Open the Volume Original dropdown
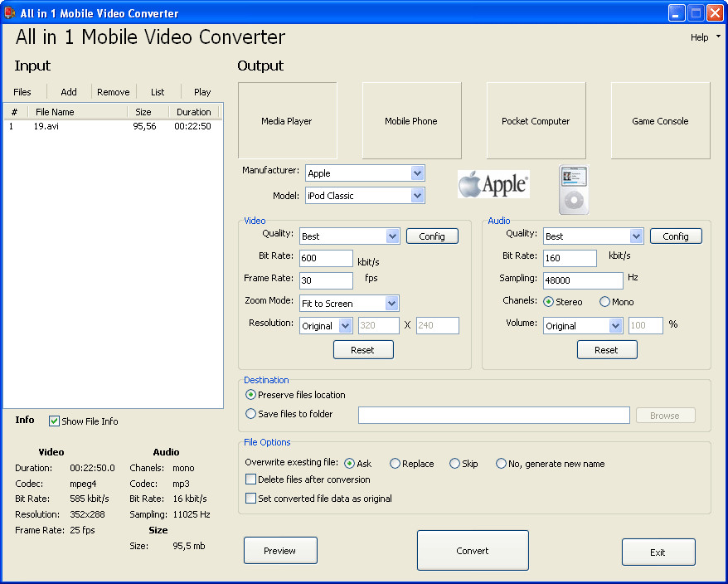The width and height of the screenshot is (728, 584). (x=615, y=326)
